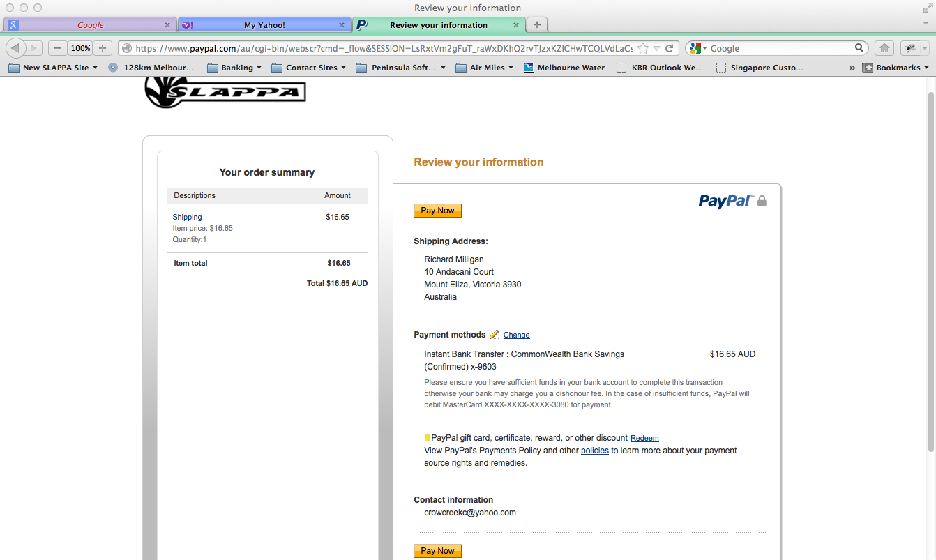
Task: Expand the Peninsula Soft... bookmarks folder
Action: click(401, 68)
